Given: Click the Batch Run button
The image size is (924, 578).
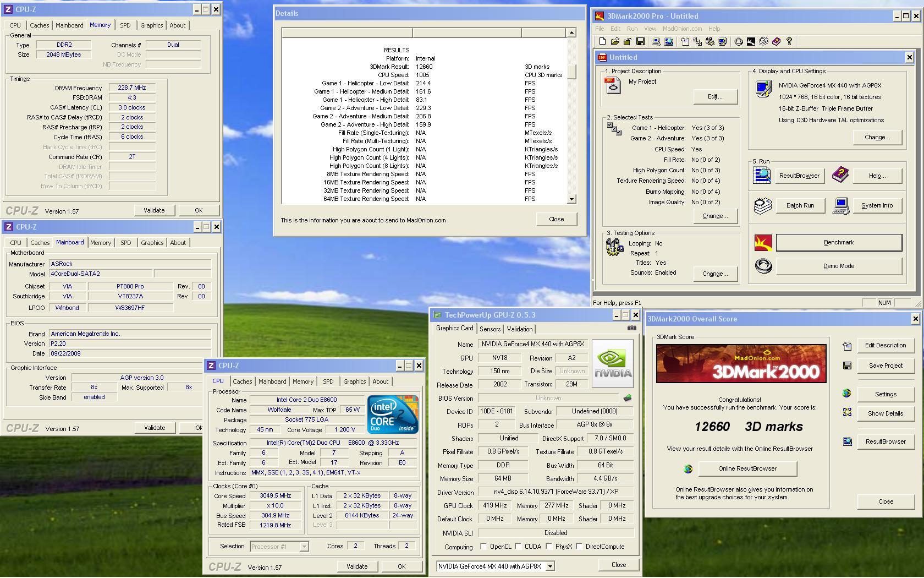Looking at the screenshot, I should pos(800,205).
